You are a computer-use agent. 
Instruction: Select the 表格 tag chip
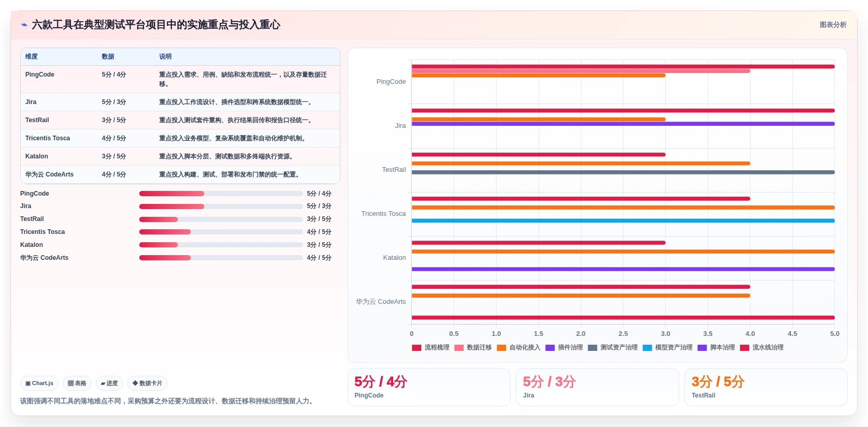pyautogui.click(x=77, y=384)
